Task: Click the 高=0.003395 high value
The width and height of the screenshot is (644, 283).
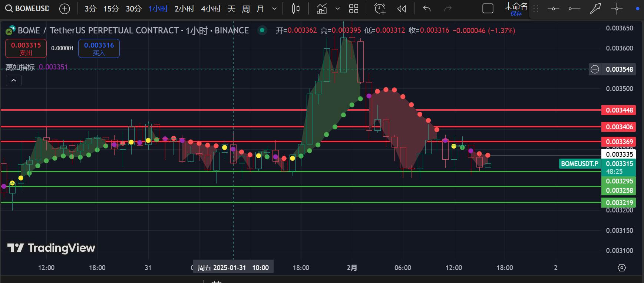Action: pos(340,30)
